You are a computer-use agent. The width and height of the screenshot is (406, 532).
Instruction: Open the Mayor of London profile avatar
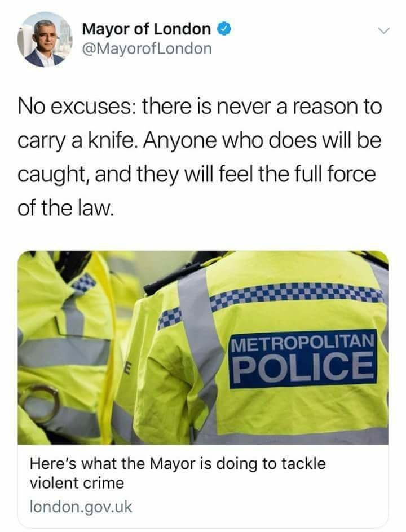[45, 39]
